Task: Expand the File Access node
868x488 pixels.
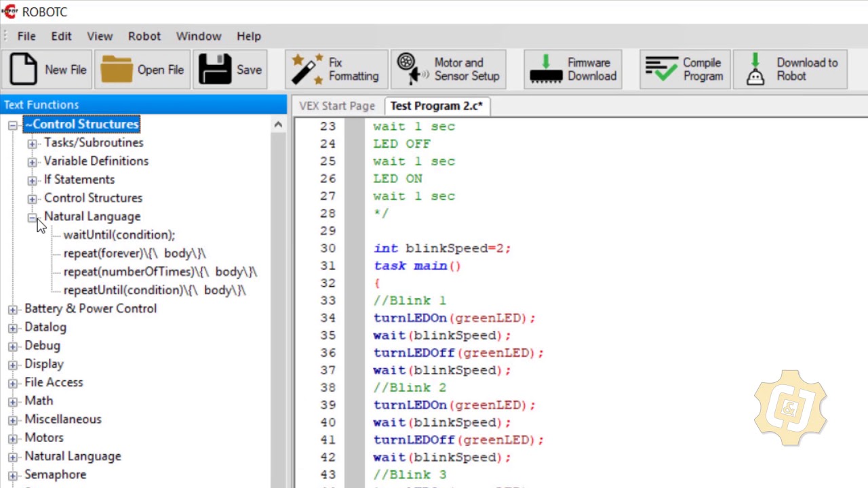Action: click(13, 383)
